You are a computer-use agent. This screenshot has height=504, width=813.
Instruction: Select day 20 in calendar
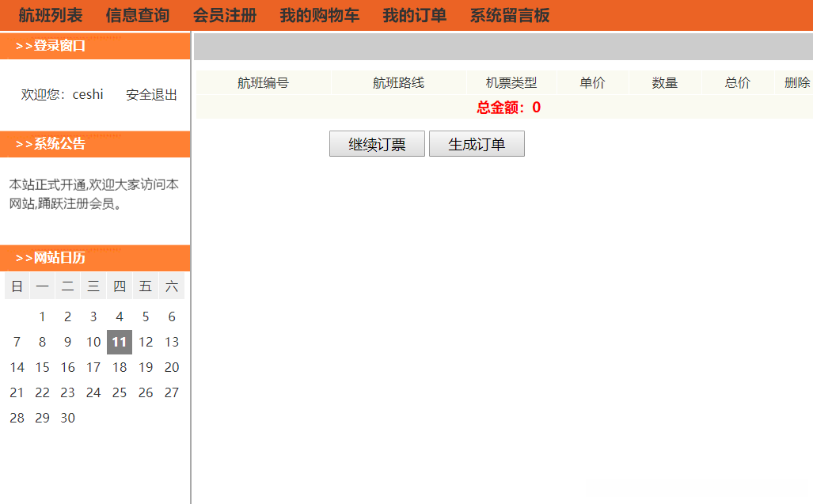172,367
